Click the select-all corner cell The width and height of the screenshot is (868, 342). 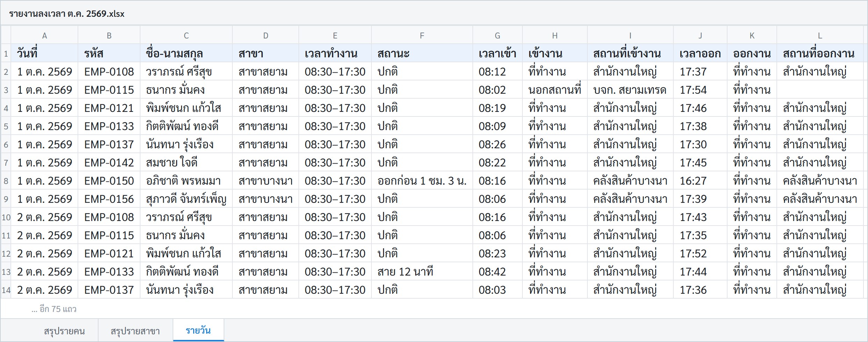pos(6,35)
